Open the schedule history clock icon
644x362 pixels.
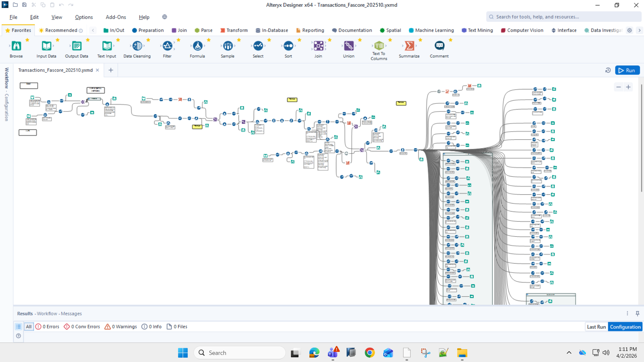tap(608, 70)
